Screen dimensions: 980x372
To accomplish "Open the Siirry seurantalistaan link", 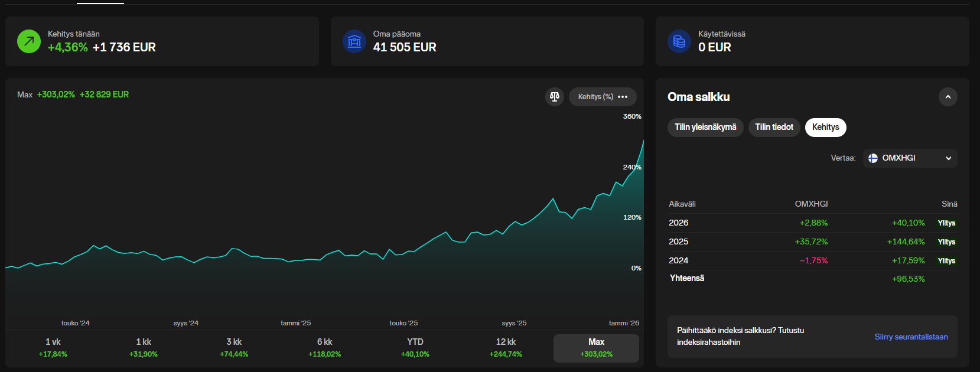I will [x=911, y=337].
